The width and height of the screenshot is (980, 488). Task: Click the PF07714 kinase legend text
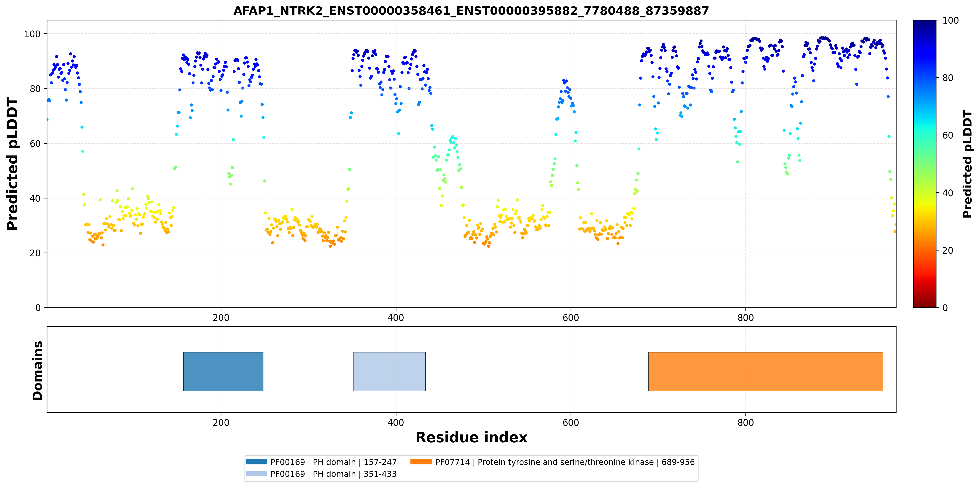(x=565, y=462)
